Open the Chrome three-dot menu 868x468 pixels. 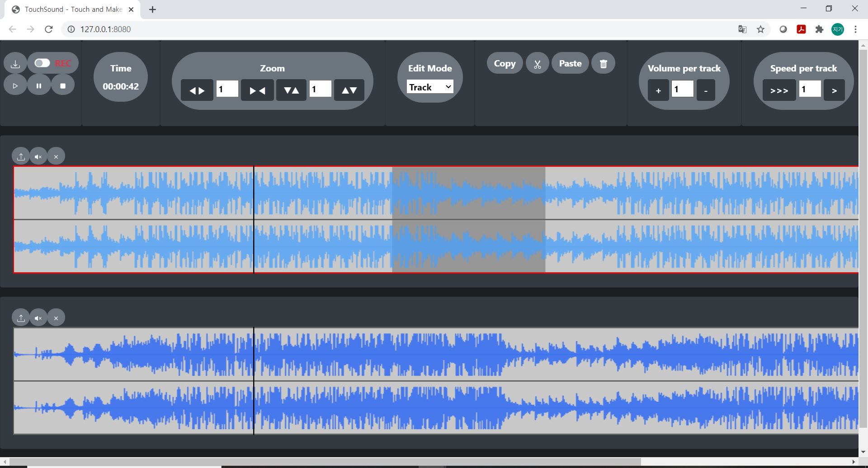click(855, 29)
